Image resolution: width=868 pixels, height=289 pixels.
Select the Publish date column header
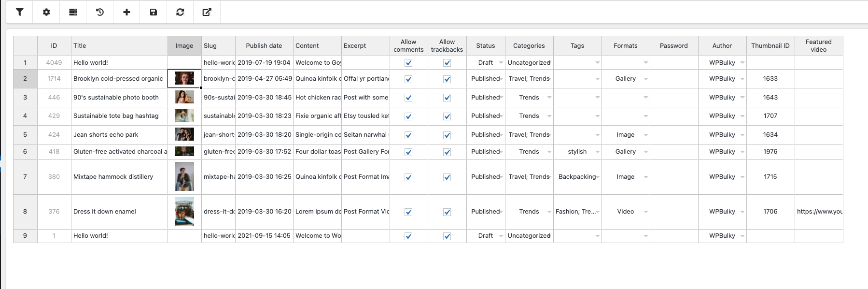264,46
